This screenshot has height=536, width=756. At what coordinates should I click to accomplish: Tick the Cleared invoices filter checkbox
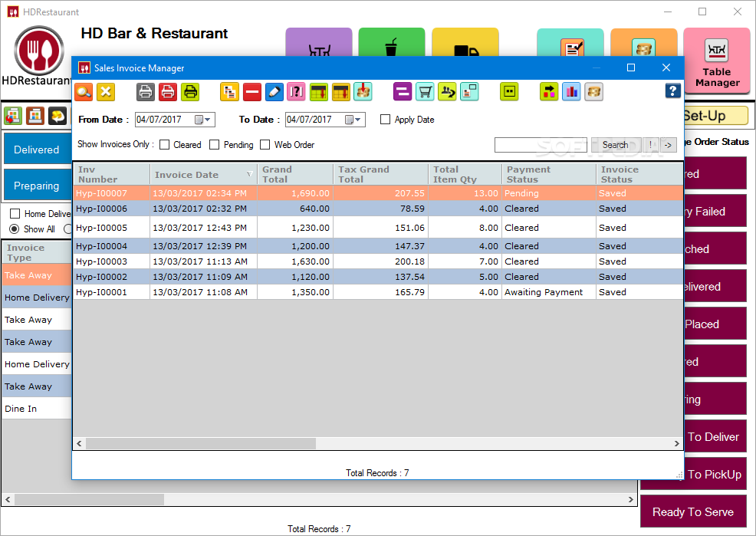click(164, 145)
